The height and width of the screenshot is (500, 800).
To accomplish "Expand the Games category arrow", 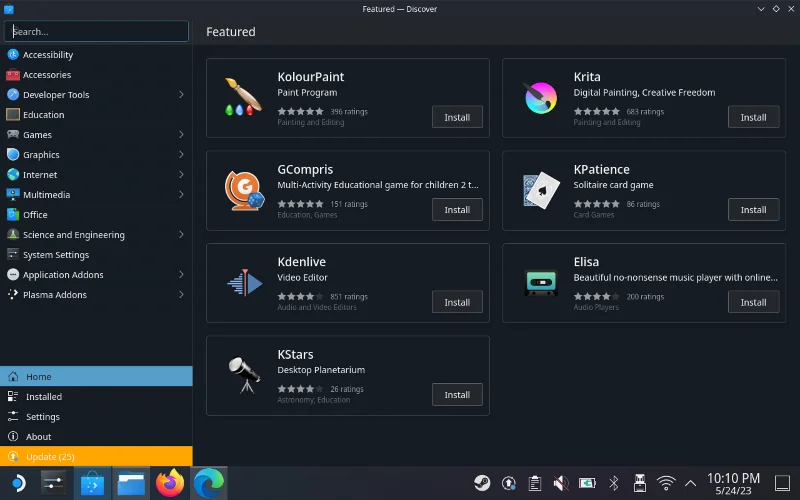I will [x=181, y=134].
